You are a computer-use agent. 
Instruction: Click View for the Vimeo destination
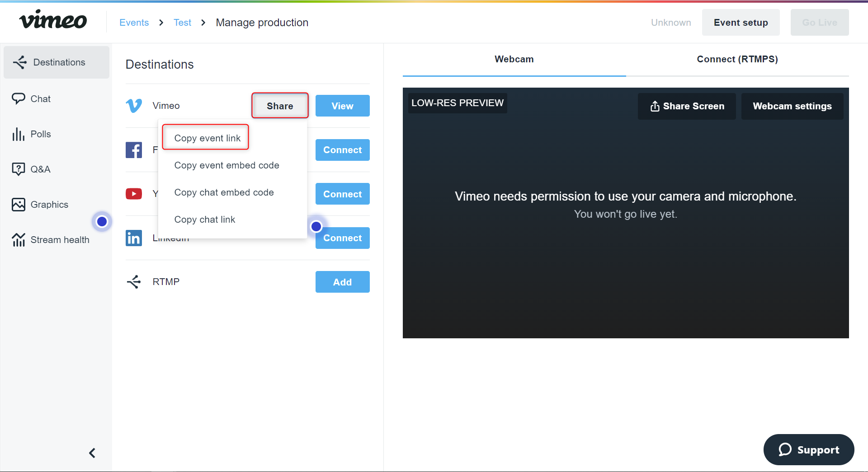[342, 106]
